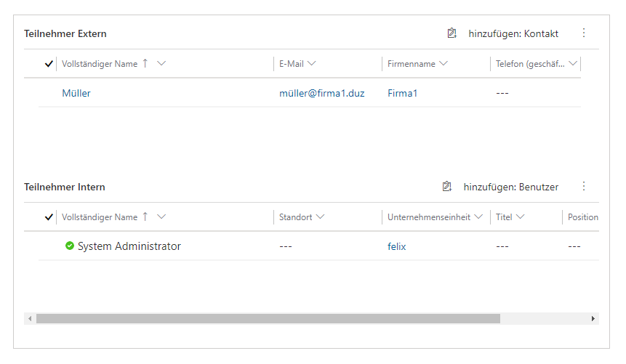Expand the E-Mail column dropdown
Screen dimensions: 626x364
pos(312,64)
